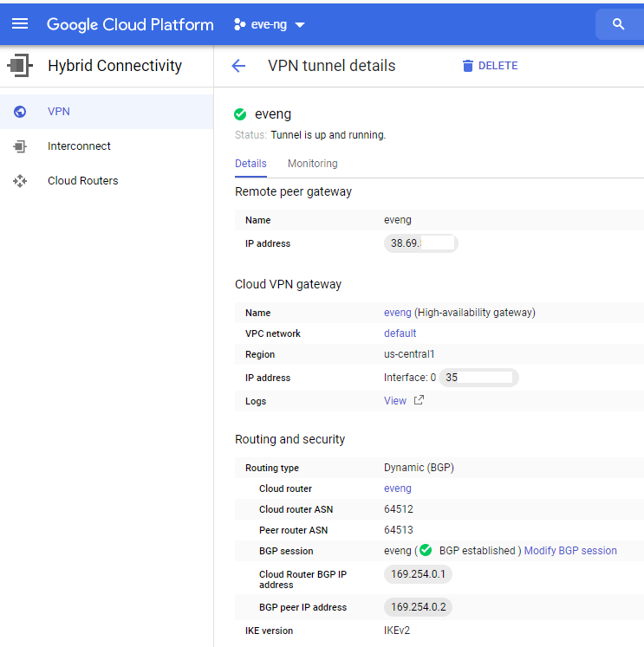Click the VPN tunnel details heading

tap(331, 66)
